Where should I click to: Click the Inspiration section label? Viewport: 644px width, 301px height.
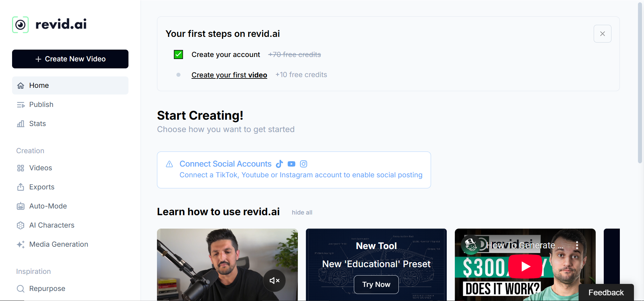click(34, 272)
